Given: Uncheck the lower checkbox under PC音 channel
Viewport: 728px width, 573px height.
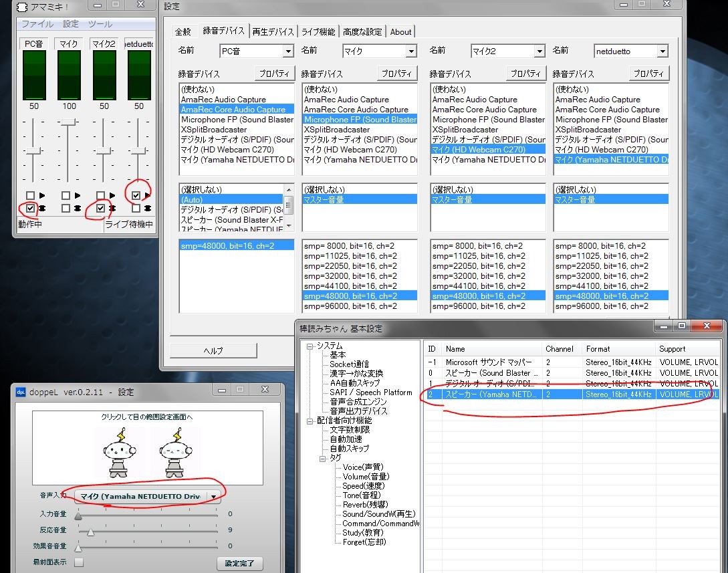Looking at the screenshot, I should [30, 209].
